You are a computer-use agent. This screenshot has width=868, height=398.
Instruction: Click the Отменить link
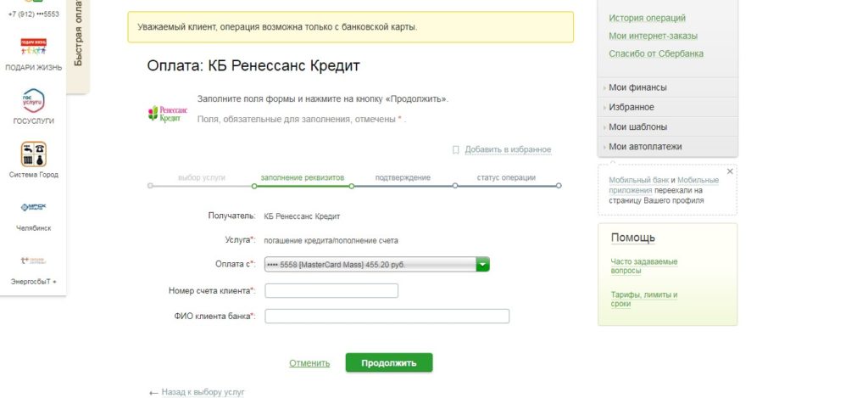(x=309, y=363)
